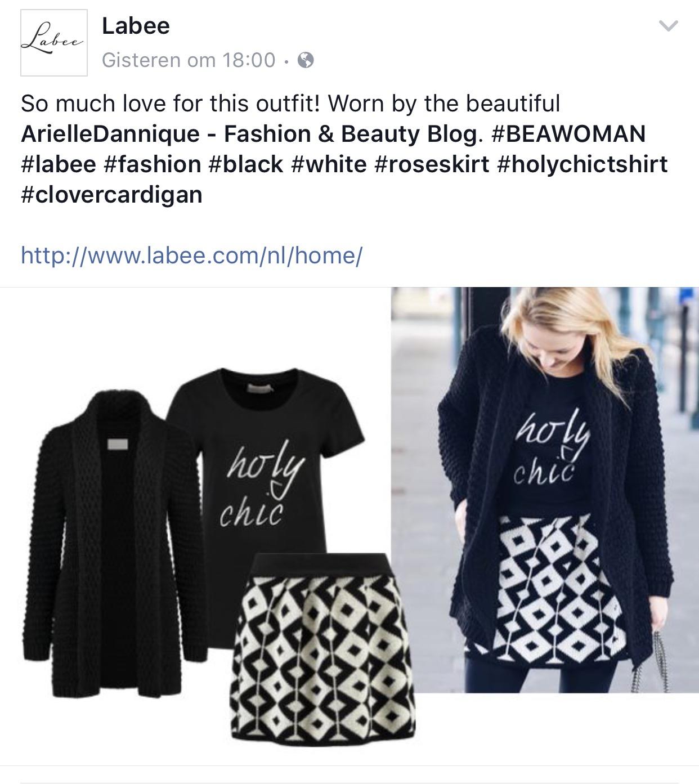The width and height of the screenshot is (699, 784).
Task: Tap the post text starting So much love
Action: [290, 104]
